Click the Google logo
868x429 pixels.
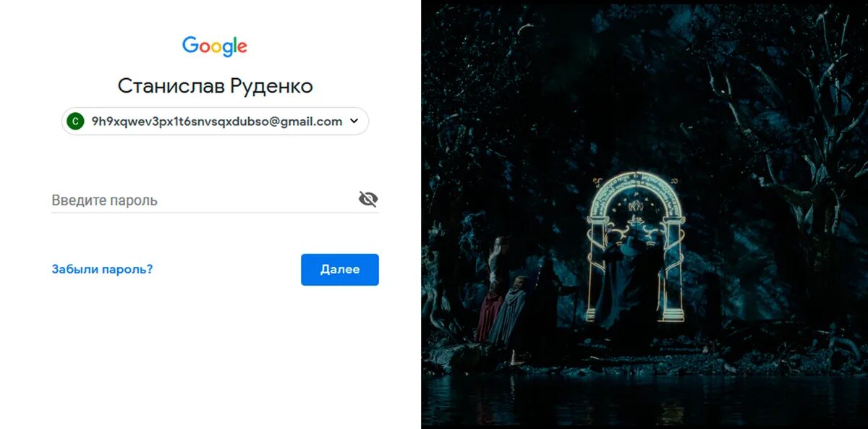[x=215, y=46]
